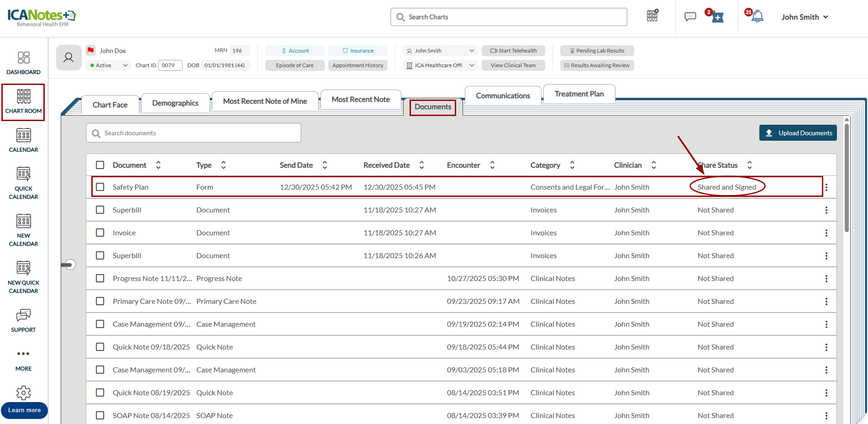Open the messages speech bubble icon

click(690, 17)
